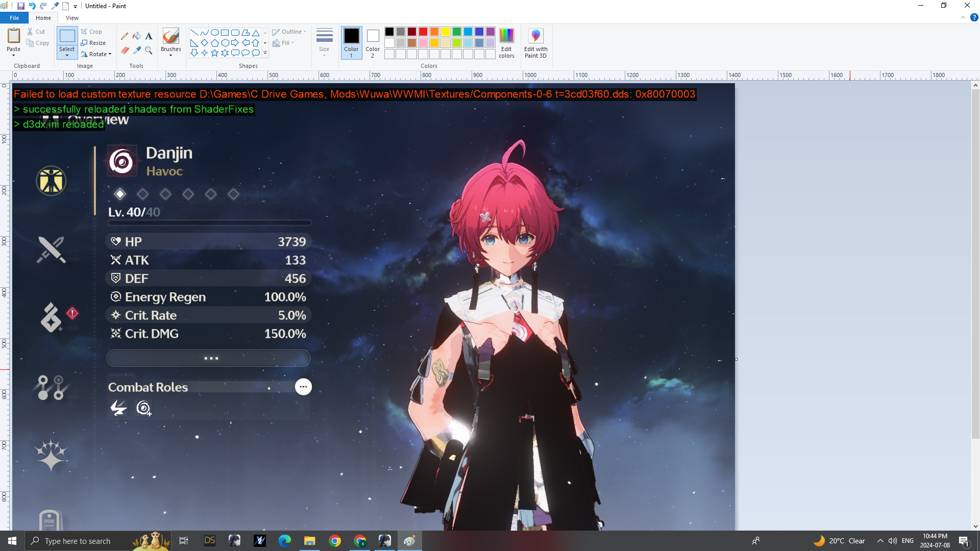Screen dimensions: 980x551
Task: Choose the Diamond shape
Action: [x=204, y=42]
